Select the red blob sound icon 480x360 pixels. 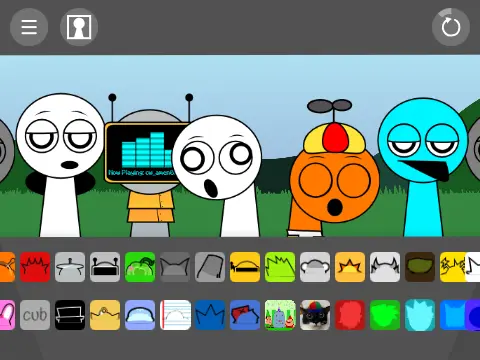pyautogui.click(x=350, y=315)
